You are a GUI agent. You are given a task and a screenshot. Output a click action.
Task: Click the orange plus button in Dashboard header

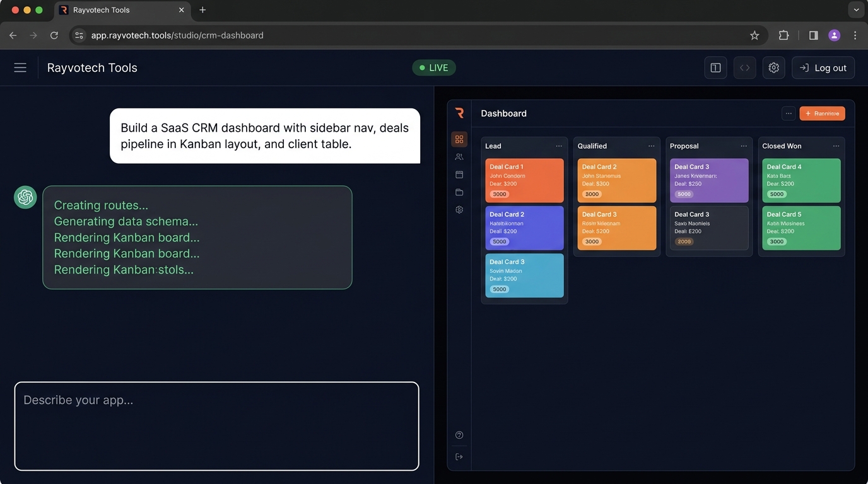coord(822,113)
